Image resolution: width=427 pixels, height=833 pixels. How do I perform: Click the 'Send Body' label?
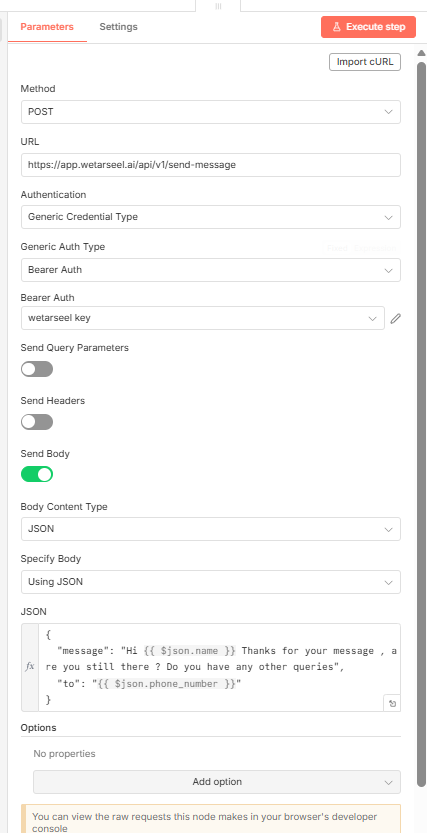tap(45, 454)
